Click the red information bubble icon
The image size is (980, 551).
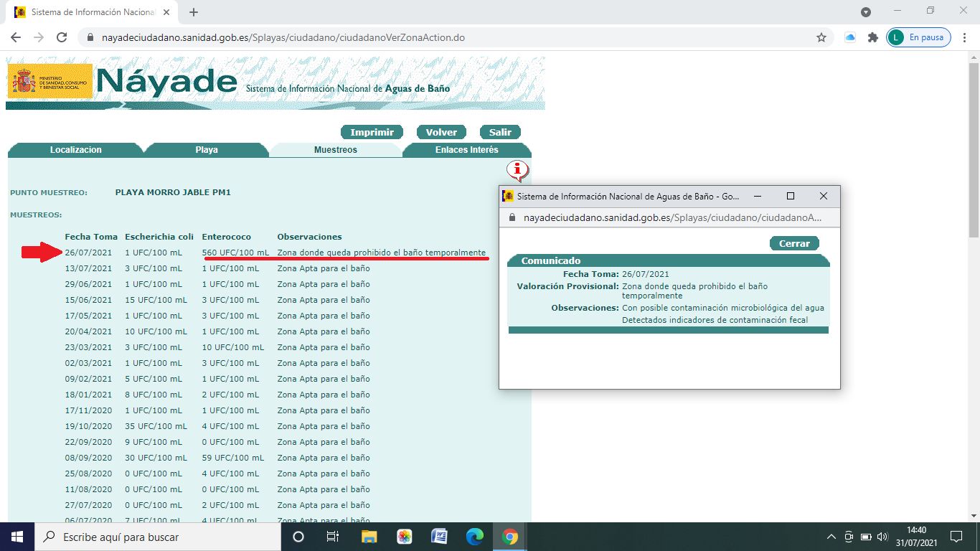coord(518,171)
